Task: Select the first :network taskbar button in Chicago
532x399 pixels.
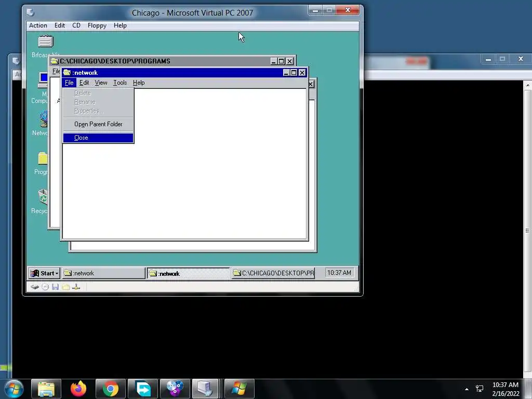Action: click(x=103, y=273)
